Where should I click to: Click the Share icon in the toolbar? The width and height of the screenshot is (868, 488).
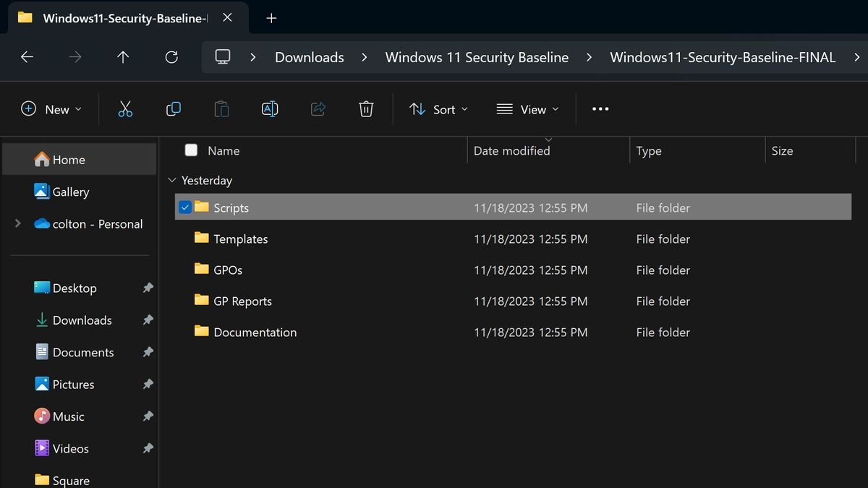pyautogui.click(x=318, y=109)
